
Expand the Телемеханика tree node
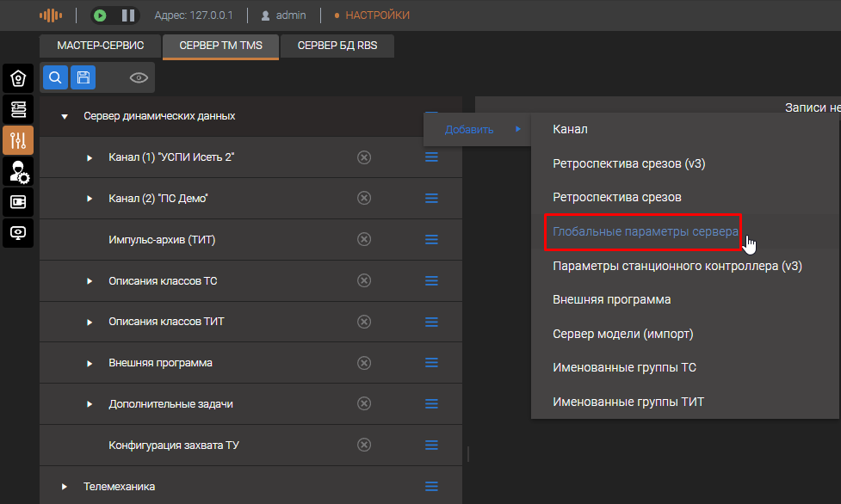[x=65, y=487]
